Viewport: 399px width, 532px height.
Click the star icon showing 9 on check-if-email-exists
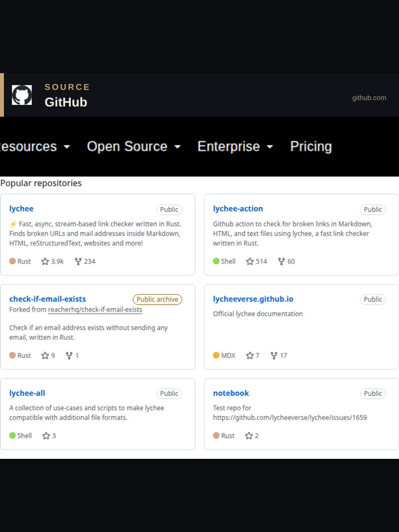[x=45, y=356]
